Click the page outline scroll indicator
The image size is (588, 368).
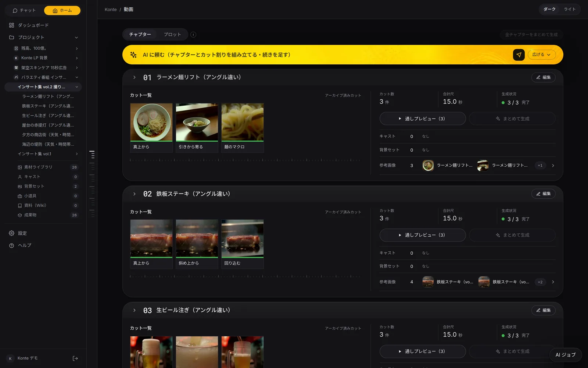pos(92,184)
